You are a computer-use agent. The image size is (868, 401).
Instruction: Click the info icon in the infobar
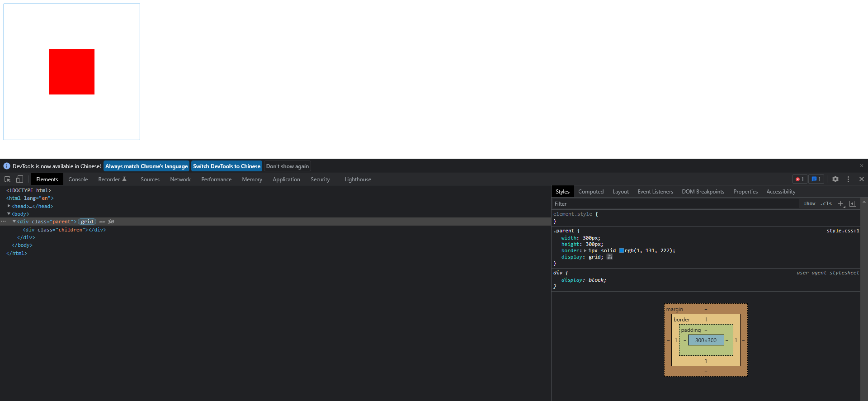pyautogui.click(x=7, y=166)
